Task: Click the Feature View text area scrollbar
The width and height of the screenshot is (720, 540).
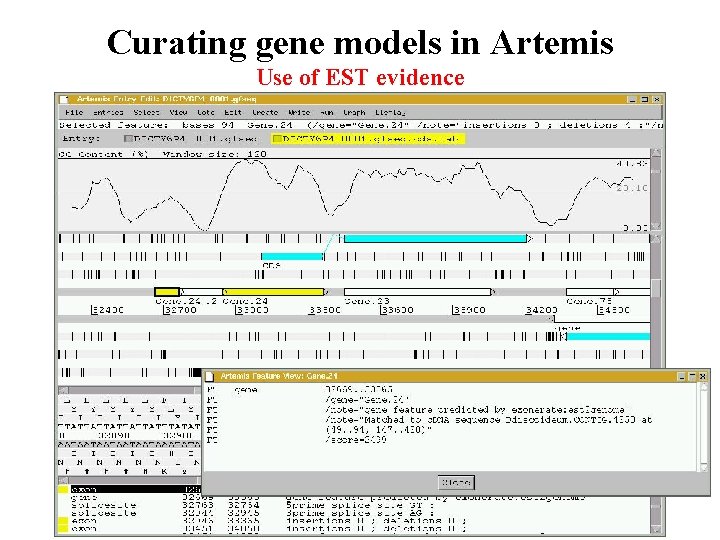Action: [x=704, y=427]
